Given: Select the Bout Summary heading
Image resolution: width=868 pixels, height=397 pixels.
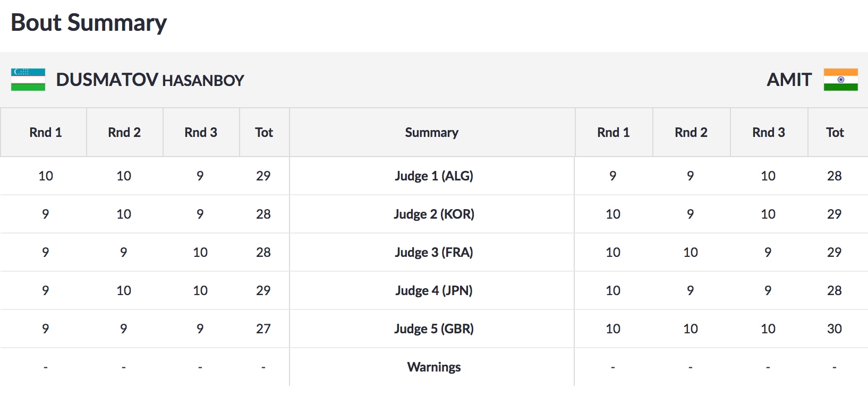Looking at the screenshot, I should (x=89, y=23).
